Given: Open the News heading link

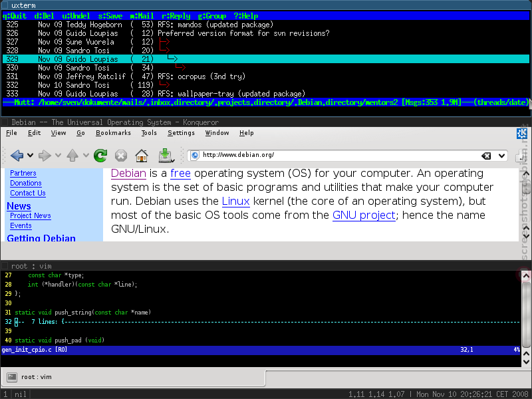Looking at the screenshot, I should [x=19, y=206].
